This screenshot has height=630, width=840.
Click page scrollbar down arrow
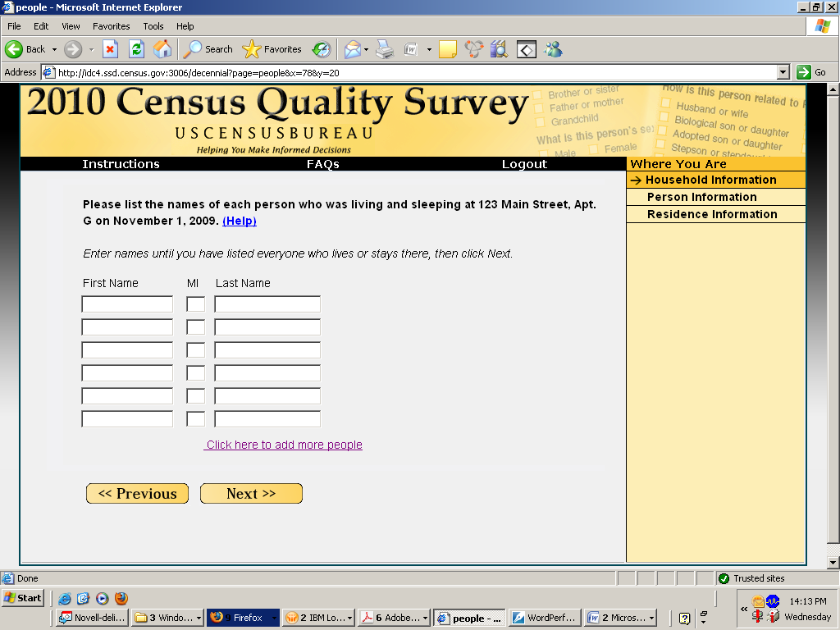[833, 562]
